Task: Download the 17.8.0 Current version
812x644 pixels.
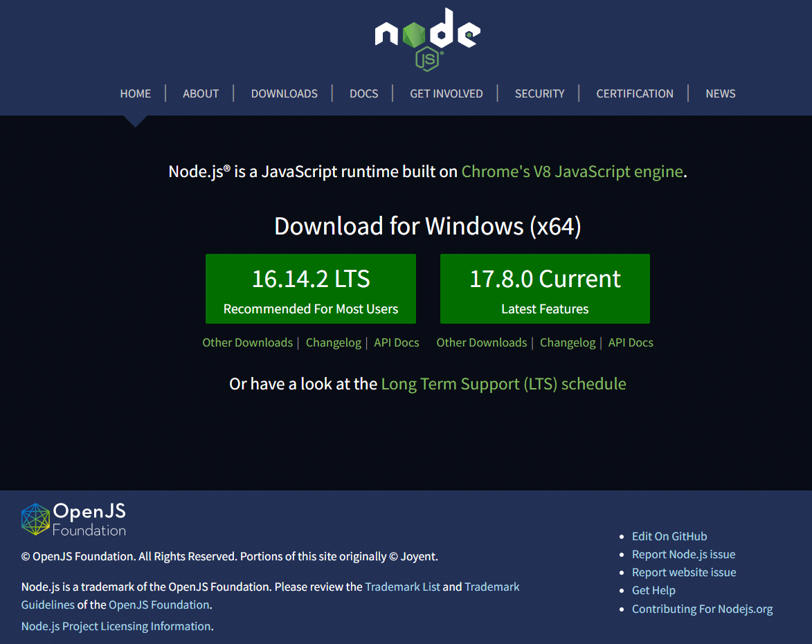Action: [x=545, y=288]
